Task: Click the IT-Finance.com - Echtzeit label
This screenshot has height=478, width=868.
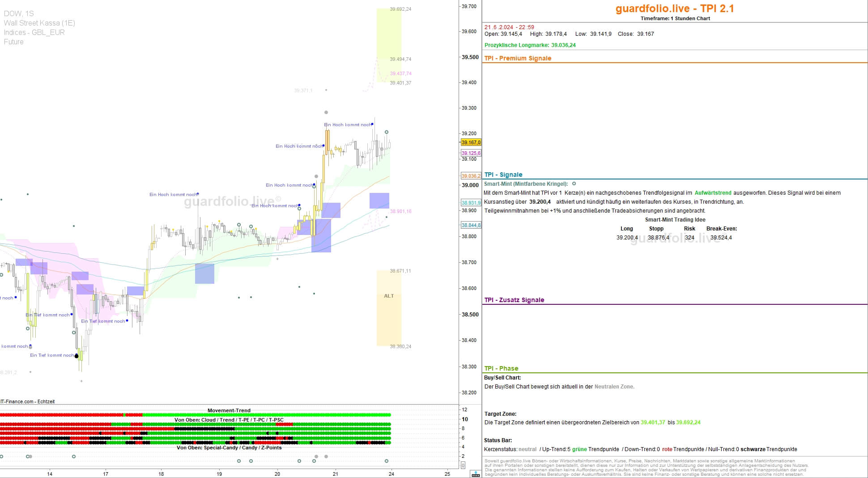Action: click(x=27, y=401)
